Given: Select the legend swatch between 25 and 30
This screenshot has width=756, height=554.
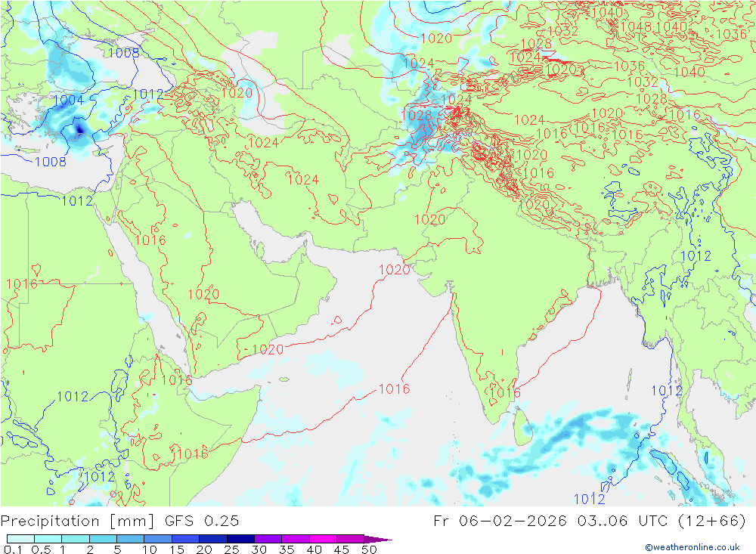Looking at the screenshot, I should (x=240, y=539).
